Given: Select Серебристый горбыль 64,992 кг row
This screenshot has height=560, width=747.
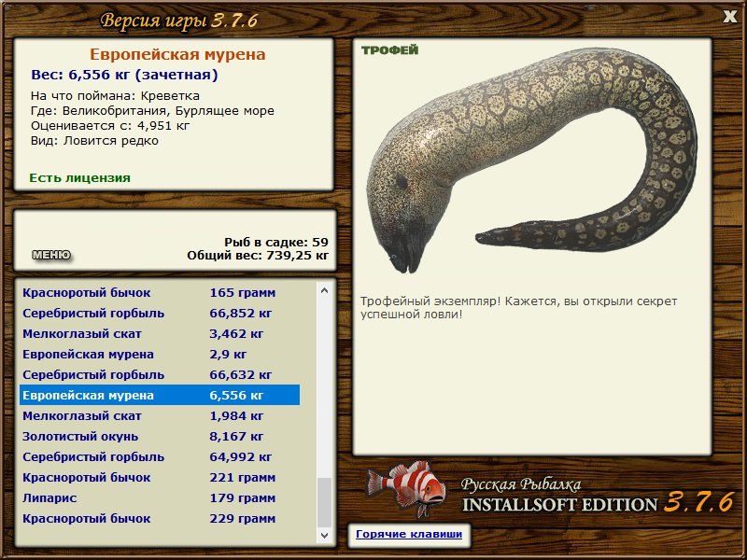Looking at the screenshot, I should click(x=160, y=456).
